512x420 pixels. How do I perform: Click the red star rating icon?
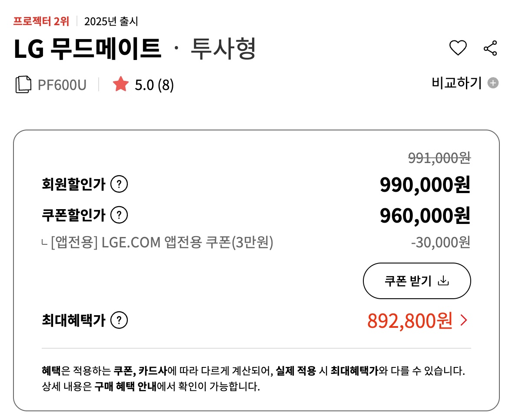pos(120,84)
